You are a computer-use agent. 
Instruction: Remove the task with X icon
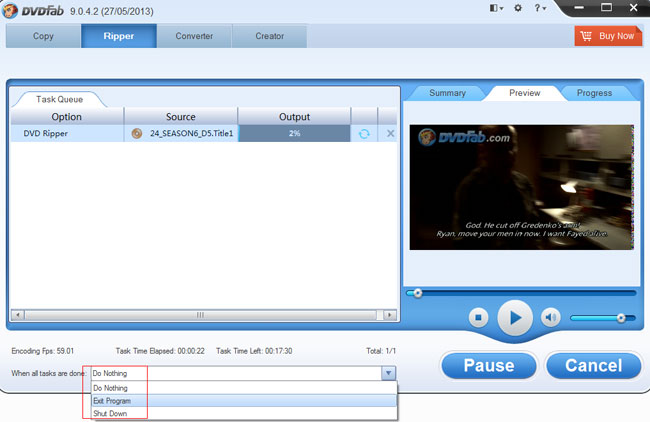(390, 133)
